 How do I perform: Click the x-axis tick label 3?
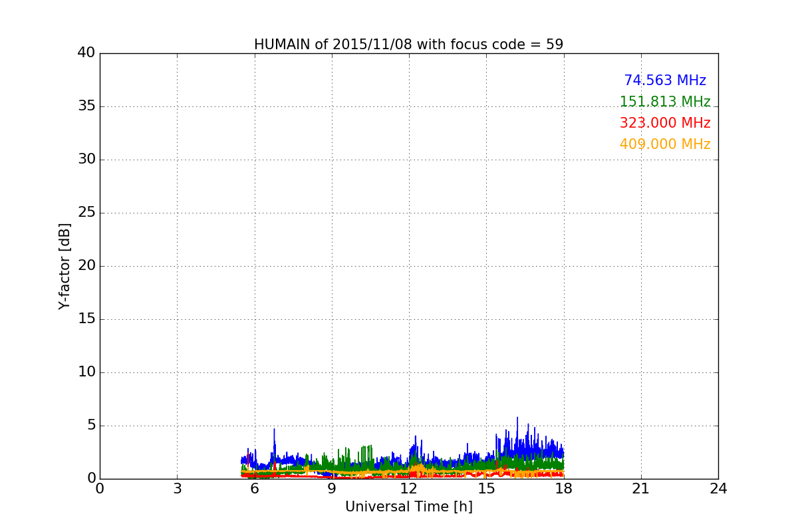177,489
